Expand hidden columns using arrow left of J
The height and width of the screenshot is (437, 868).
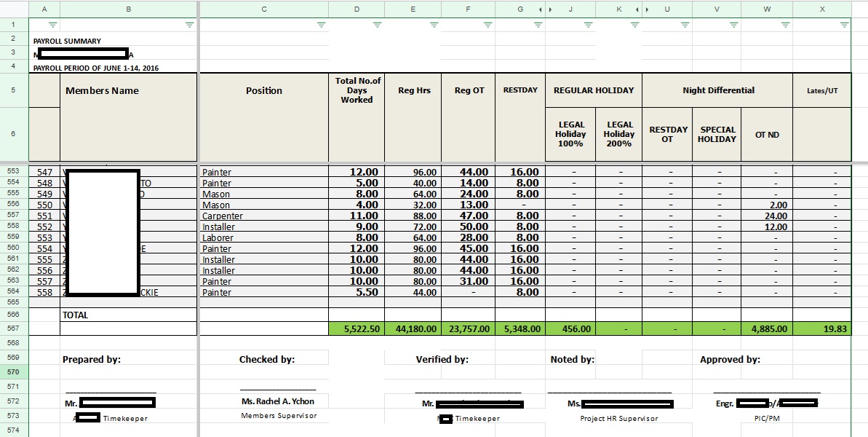coord(550,9)
